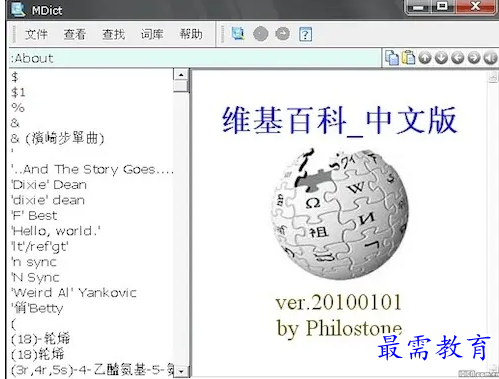Viewport: 499px width, 379px height.
Task: Click the text ver.20100101
Action: point(339,303)
